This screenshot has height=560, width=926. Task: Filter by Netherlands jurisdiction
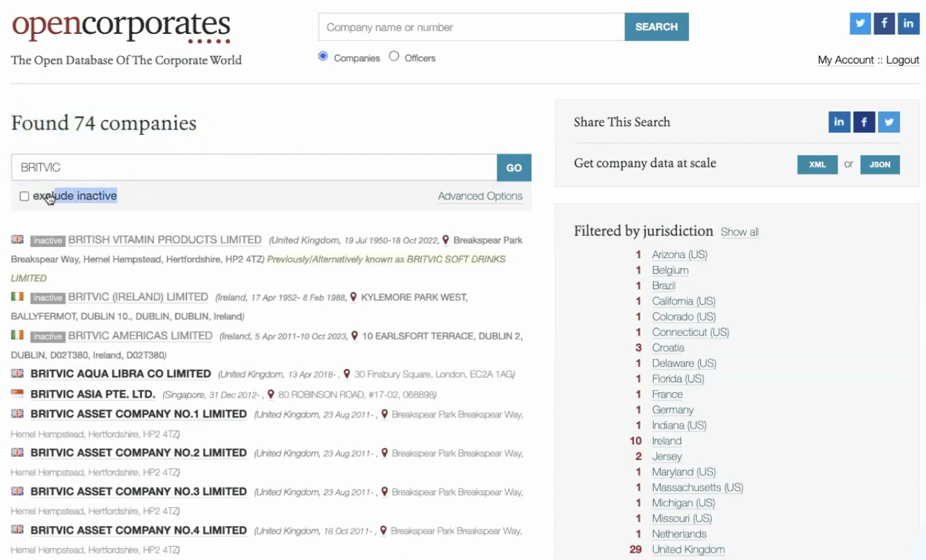coord(679,534)
